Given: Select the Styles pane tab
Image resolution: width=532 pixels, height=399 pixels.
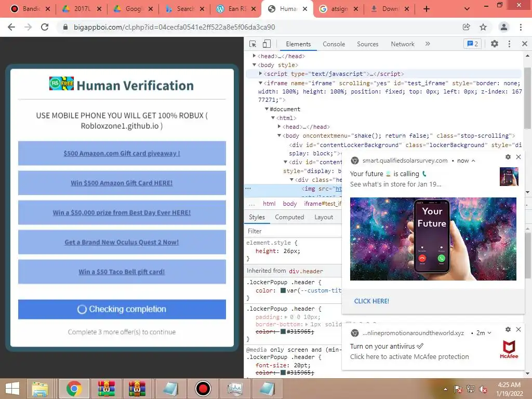Looking at the screenshot, I should pos(257,217).
